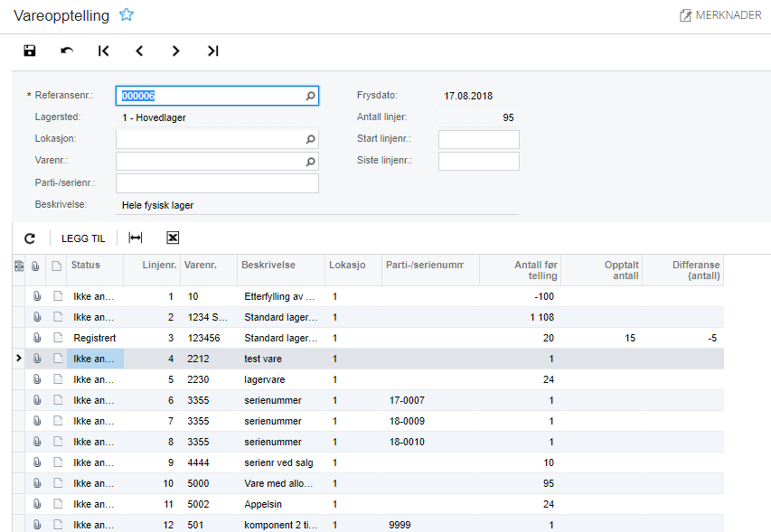This screenshot has height=532, width=771.
Task: Click the serienr ved salg description
Action: coord(281,462)
